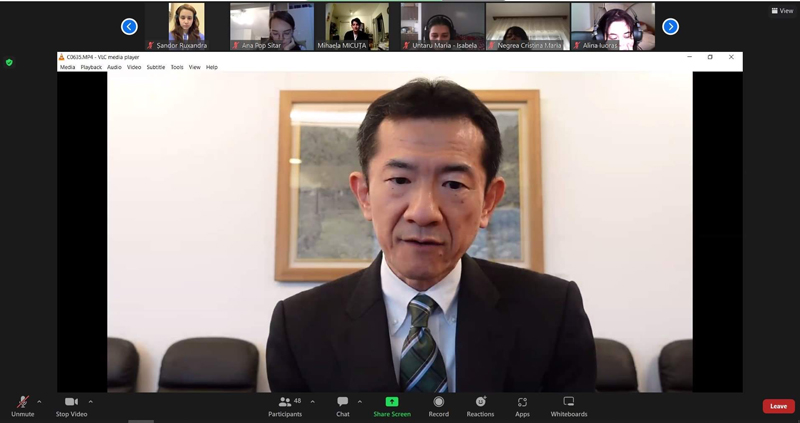Open the Participants panel
The width and height of the screenshot is (800, 423).
click(x=285, y=407)
